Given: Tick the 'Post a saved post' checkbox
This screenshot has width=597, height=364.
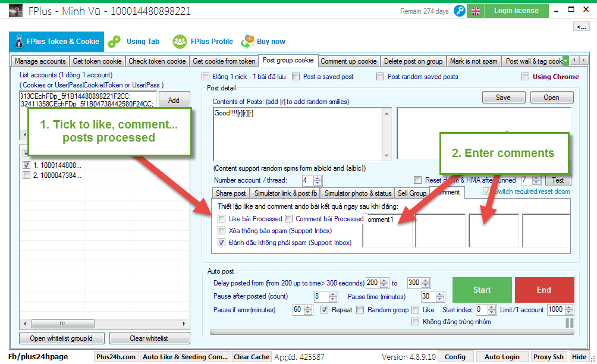Looking at the screenshot, I should [x=296, y=77].
